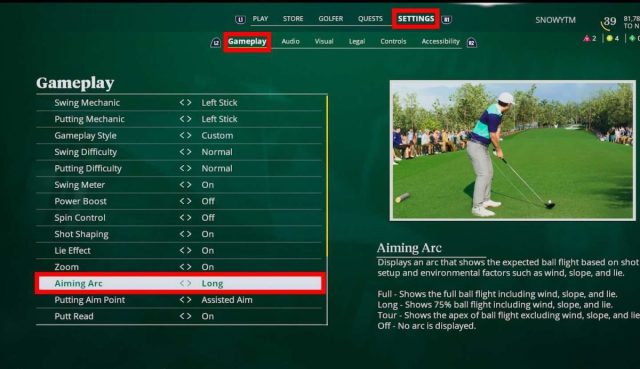Viewport: 640px width, 369px height.
Task: Click the L1 bumper icon before PLAY
Action: (x=240, y=19)
